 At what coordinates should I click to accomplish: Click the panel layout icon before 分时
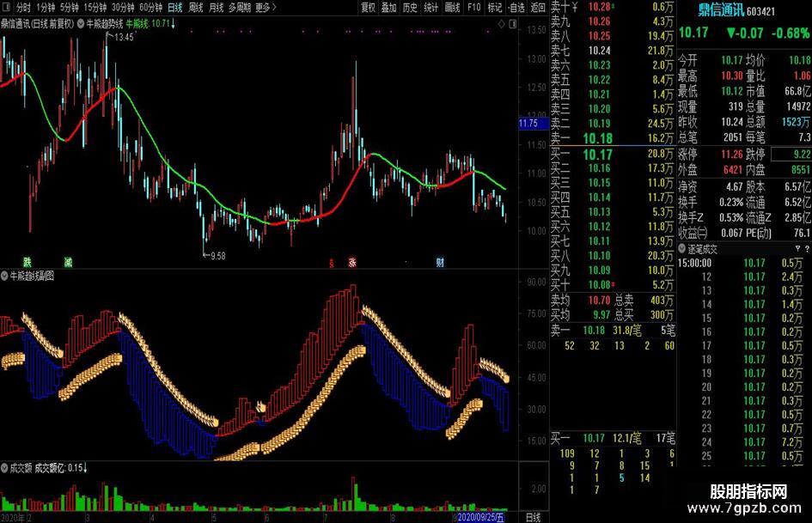click(x=6, y=7)
